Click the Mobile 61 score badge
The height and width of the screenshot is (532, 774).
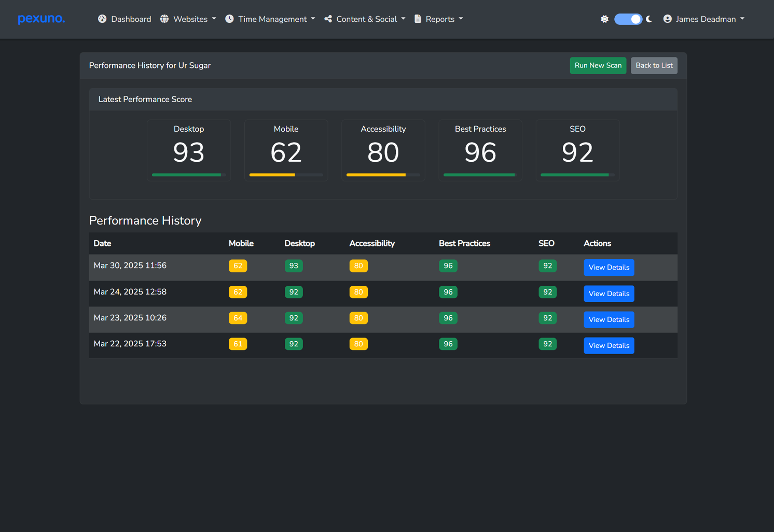tap(238, 344)
